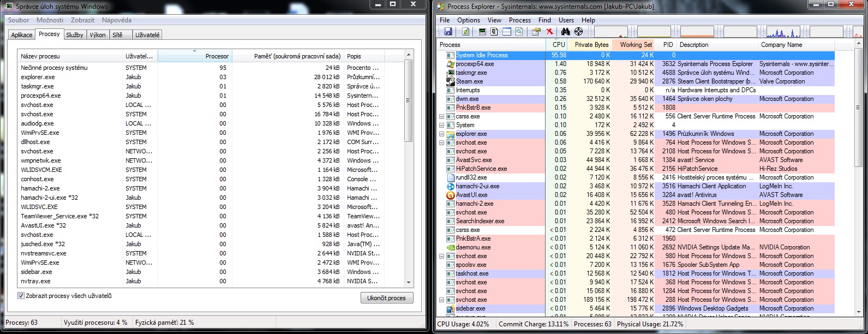Open the Zobrazit menu
Viewport: 868px width, 334px height.
(82, 20)
